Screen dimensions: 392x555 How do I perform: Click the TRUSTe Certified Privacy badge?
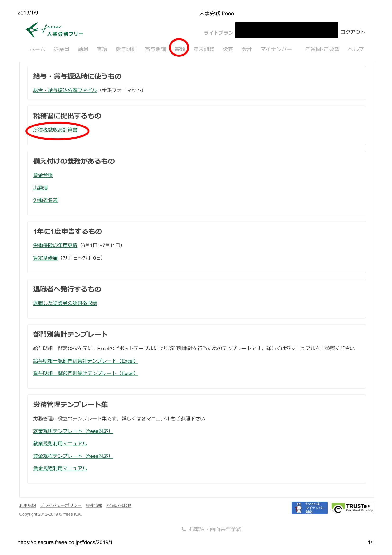pyautogui.click(x=352, y=508)
